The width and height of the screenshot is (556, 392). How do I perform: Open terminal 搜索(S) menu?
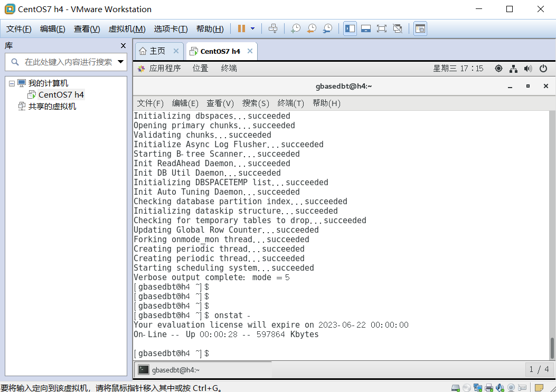coord(256,103)
